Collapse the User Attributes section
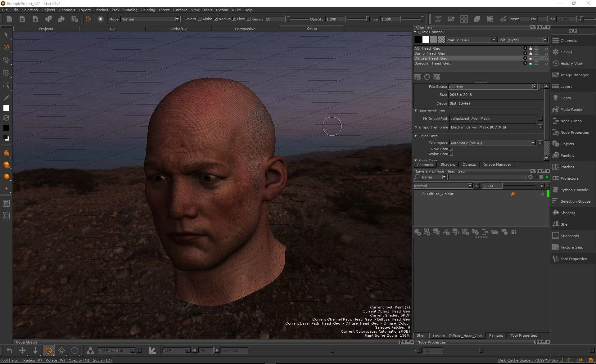This screenshot has width=596, height=364. [x=416, y=110]
